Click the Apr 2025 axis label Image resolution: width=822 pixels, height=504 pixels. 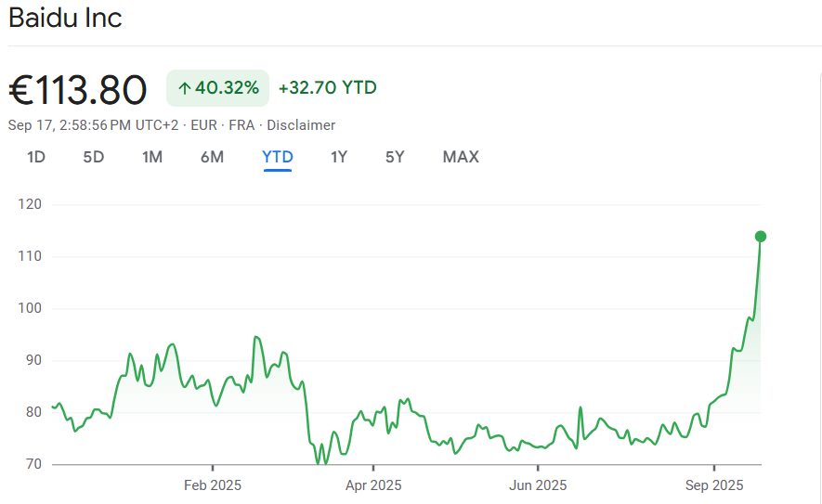coord(373,485)
